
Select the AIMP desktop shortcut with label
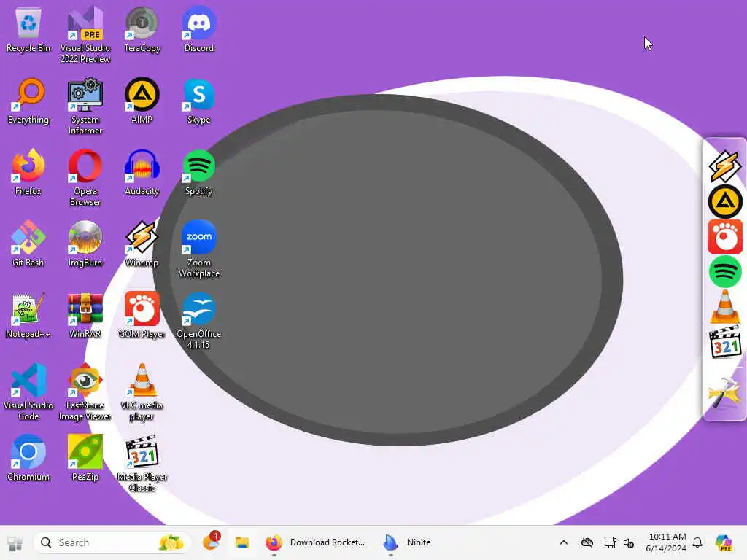(x=142, y=101)
